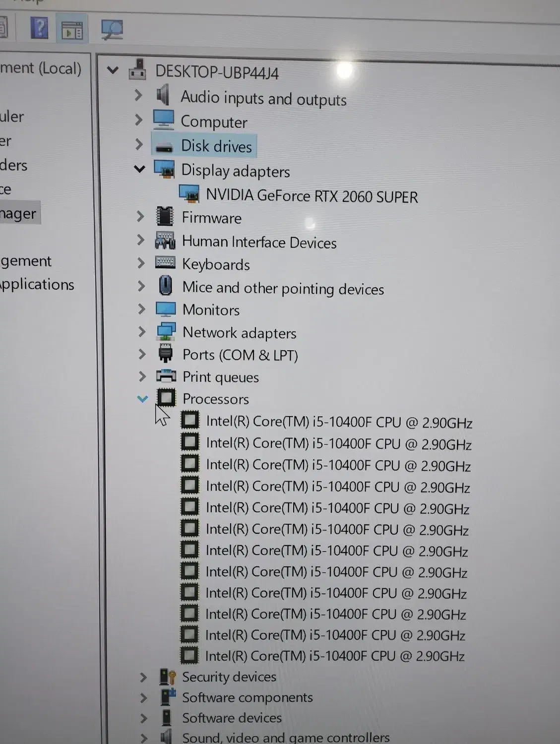Image resolution: width=560 pixels, height=744 pixels.
Task: Expand the Security devices arrow
Action: click(x=143, y=677)
